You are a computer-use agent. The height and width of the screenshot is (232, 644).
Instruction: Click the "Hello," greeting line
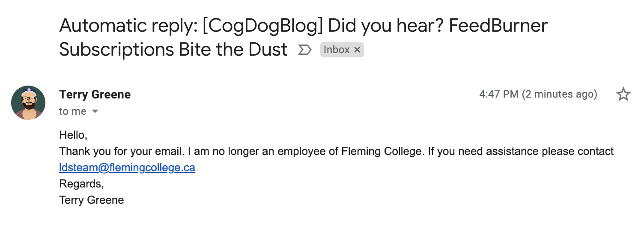tap(73, 135)
